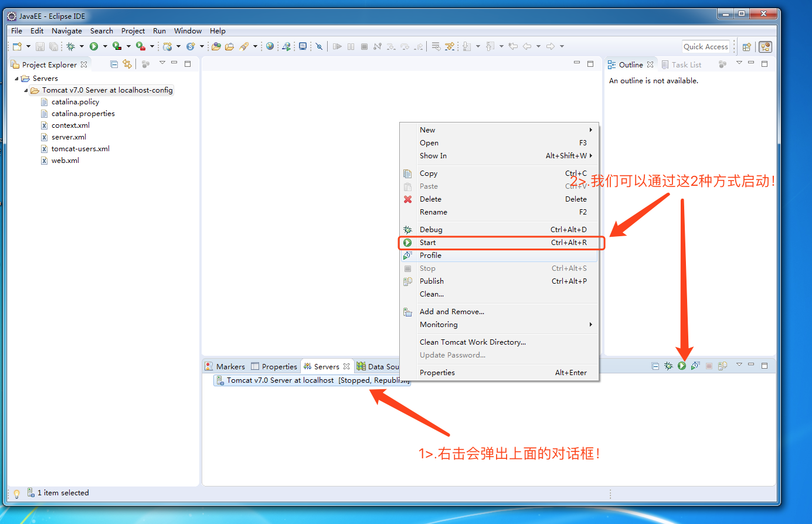Open the New submenu in context menu
The image size is (812, 524).
pos(499,130)
